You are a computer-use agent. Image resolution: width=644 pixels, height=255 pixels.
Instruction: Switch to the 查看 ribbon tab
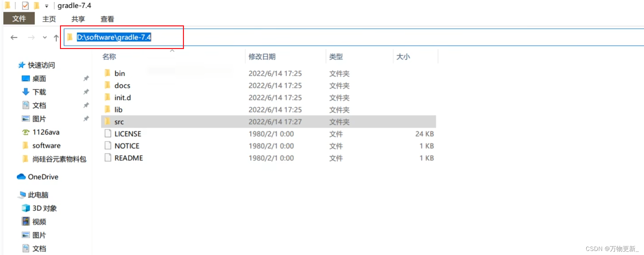tap(107, 19)
